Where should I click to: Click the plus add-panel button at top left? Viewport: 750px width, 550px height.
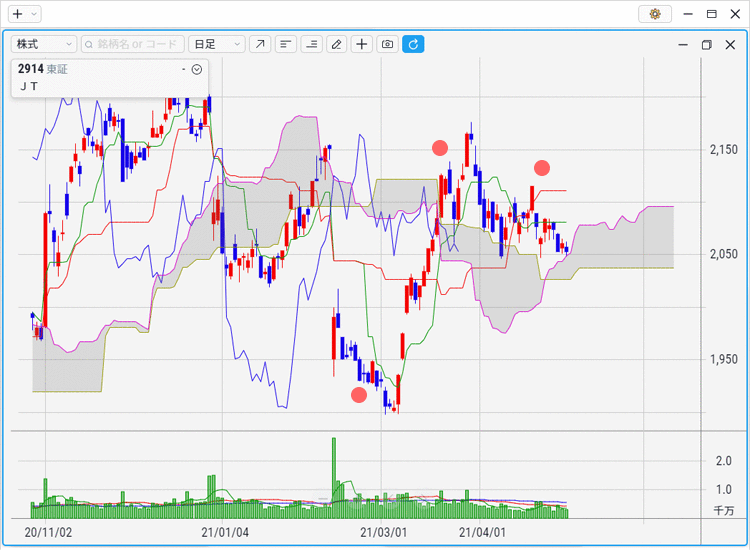pyautogui.click(x=17, y=14)
